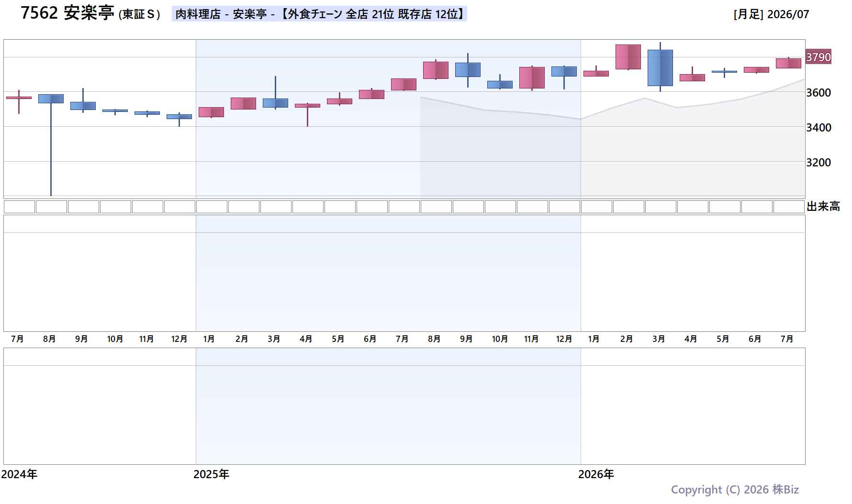The image size is (852, 504).
Task: Click the July 2026 latest candlestick
Action: tap(788, 63)
